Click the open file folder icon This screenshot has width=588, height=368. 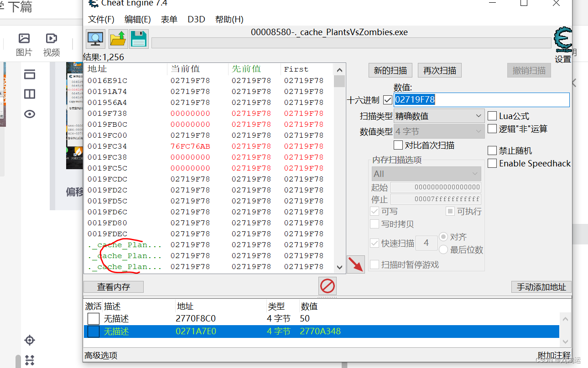pyautogui.click(x=118, y=39)
